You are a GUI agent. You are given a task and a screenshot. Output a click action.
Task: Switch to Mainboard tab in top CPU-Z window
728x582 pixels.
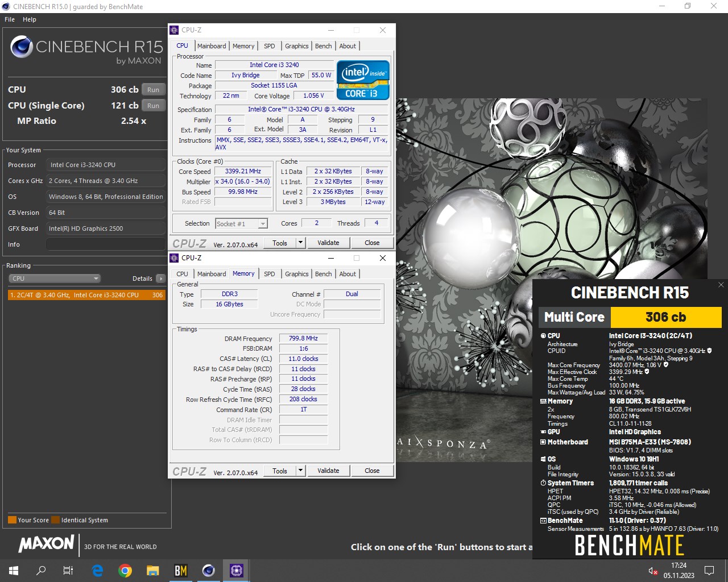click(212, 46)
